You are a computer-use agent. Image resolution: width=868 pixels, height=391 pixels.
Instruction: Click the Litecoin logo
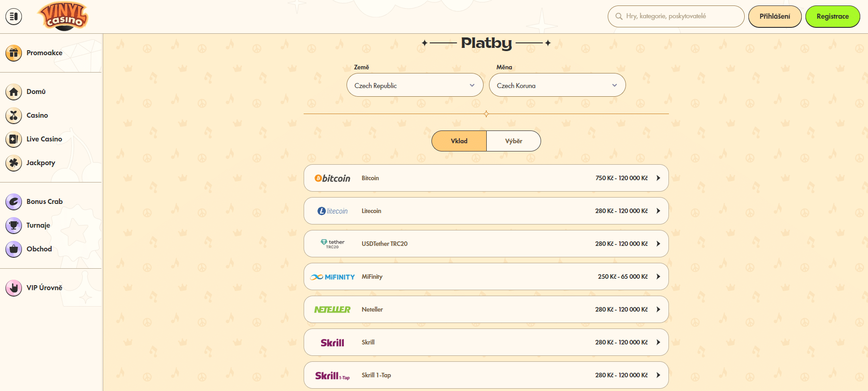click(x=332, y=211)
